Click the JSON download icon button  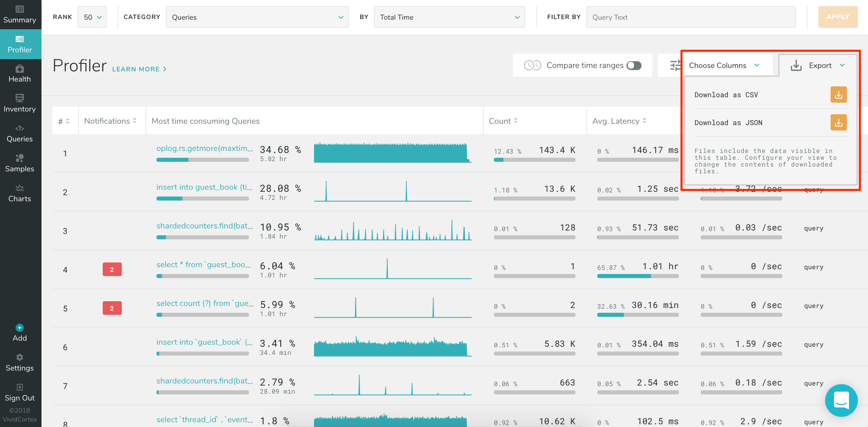pyautogui.click(x=838, y=123)
